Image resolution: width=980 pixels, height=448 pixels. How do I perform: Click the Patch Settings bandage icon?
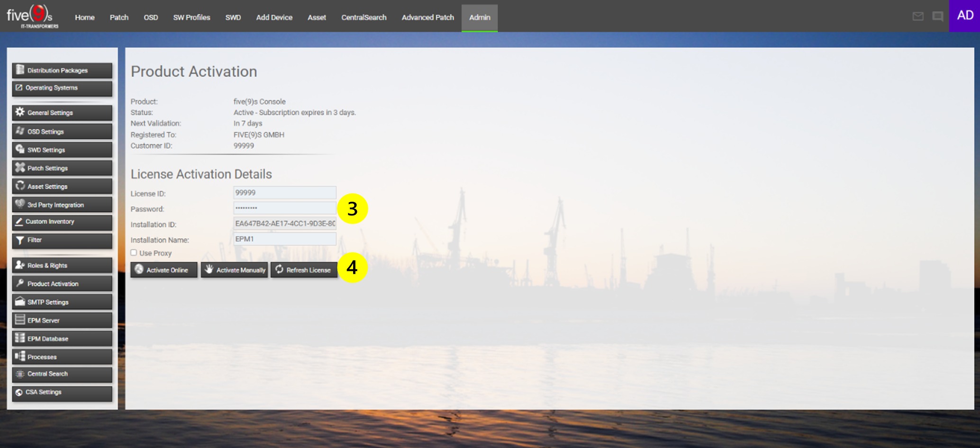tap(20, 168)
